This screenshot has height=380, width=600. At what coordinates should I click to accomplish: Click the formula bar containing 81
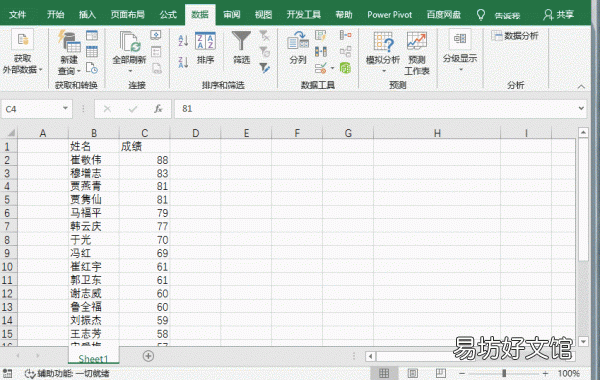[375, 109]
